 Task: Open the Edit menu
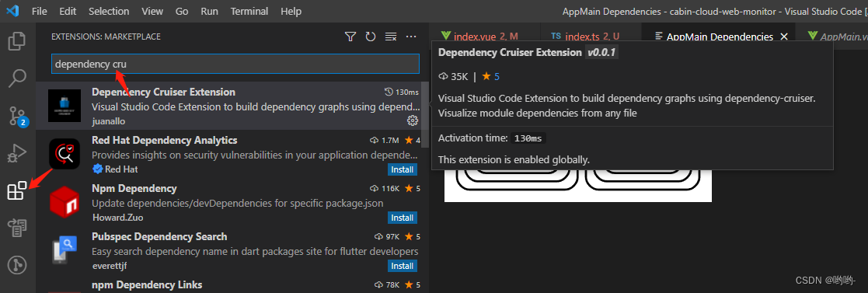click(68, 11)
